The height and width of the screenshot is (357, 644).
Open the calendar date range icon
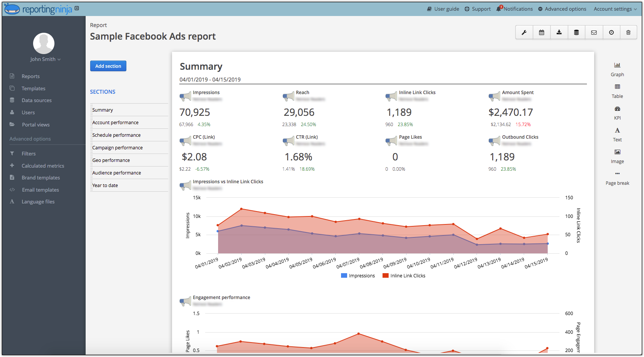coord(542,32)
